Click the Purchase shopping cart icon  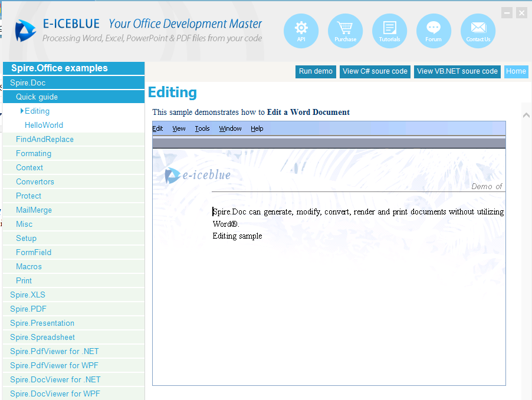tap(345, 31)
